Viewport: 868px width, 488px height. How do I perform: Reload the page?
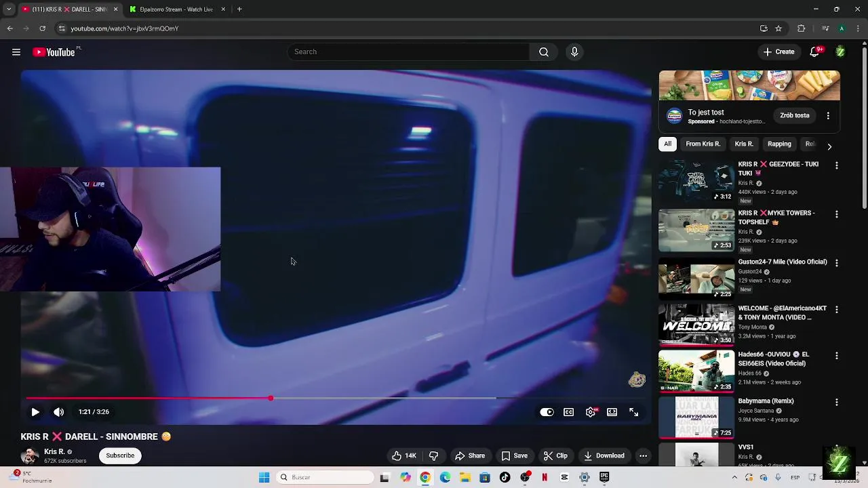coord(42,28)
